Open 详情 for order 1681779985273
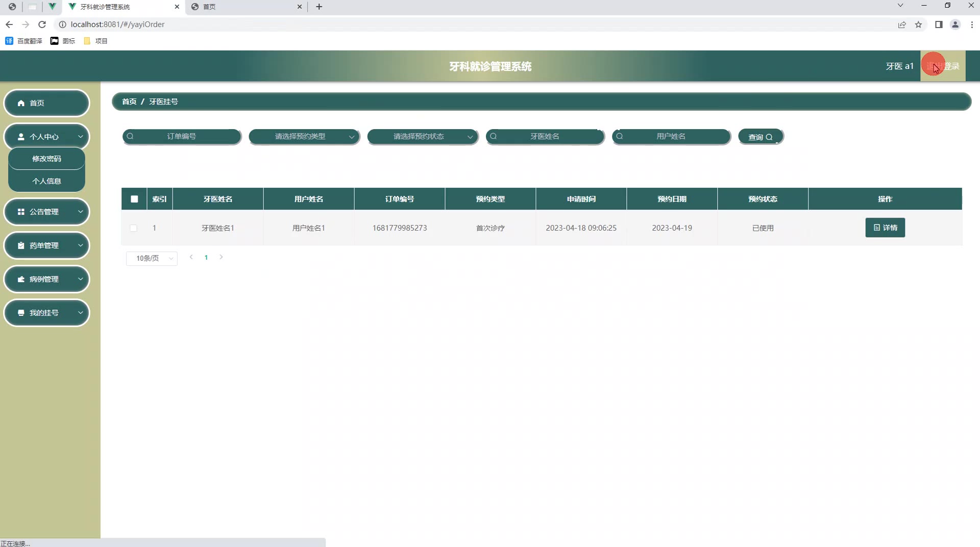Viewport: 980px width, 547px height. (885, 228)
